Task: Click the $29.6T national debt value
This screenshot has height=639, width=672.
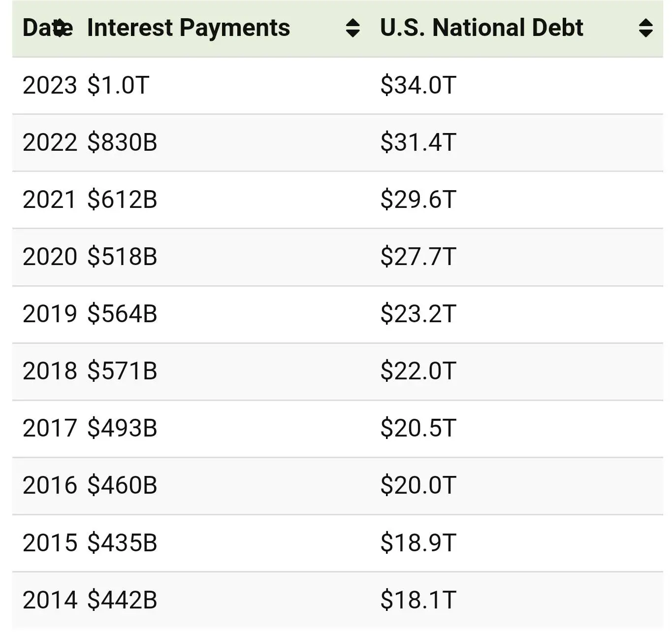Action: (418, 200)
